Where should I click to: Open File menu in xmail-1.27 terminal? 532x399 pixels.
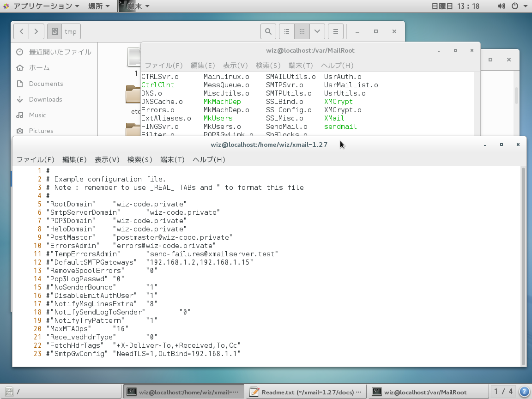pyautogui.click(x=35, y=160)
